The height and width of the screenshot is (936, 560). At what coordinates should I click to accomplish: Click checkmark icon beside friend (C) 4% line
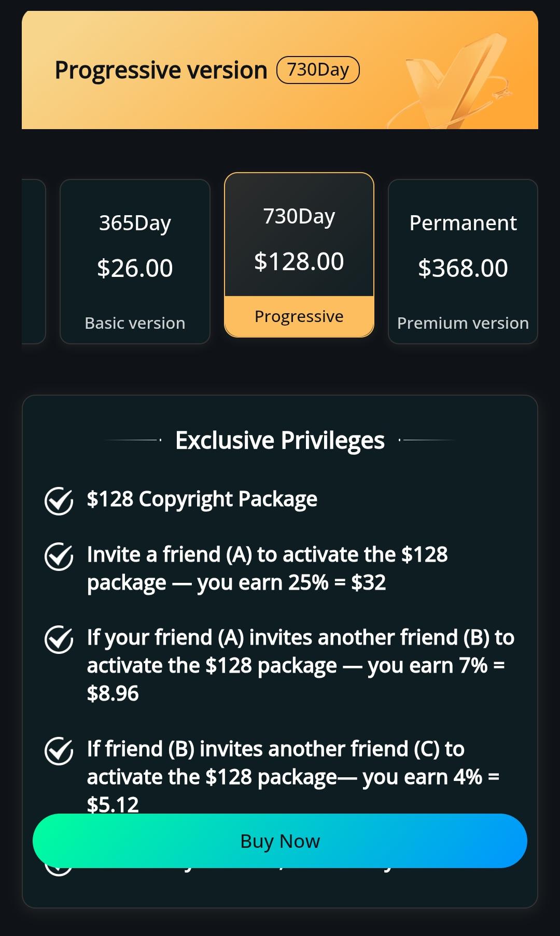(59, 751)
